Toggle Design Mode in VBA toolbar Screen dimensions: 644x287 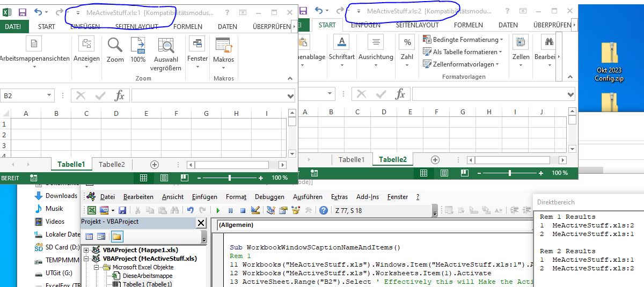[x=255, y=210]
